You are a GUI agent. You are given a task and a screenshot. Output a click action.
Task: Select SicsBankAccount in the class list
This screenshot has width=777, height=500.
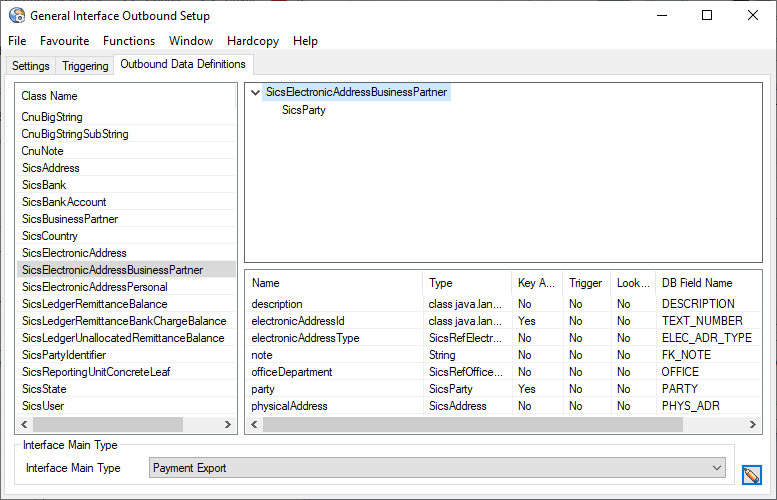pos(64,202)
